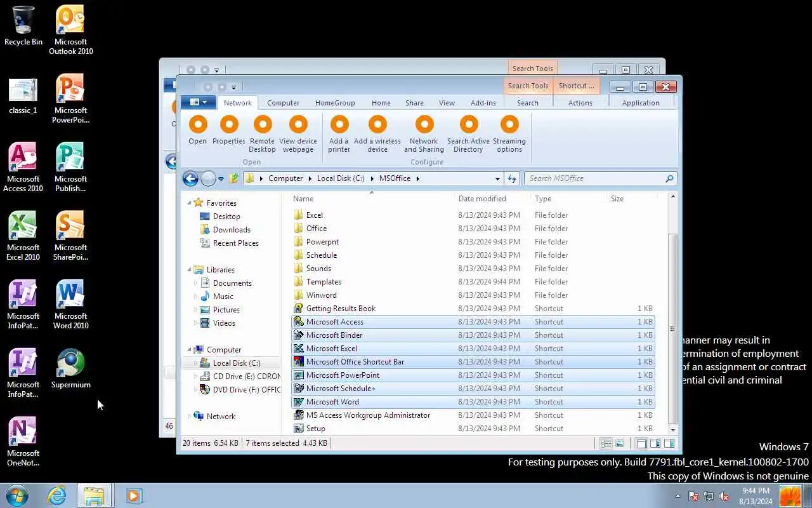Collapse the Favorites tree group
The image size is (812, 508).
click(189, 203)
